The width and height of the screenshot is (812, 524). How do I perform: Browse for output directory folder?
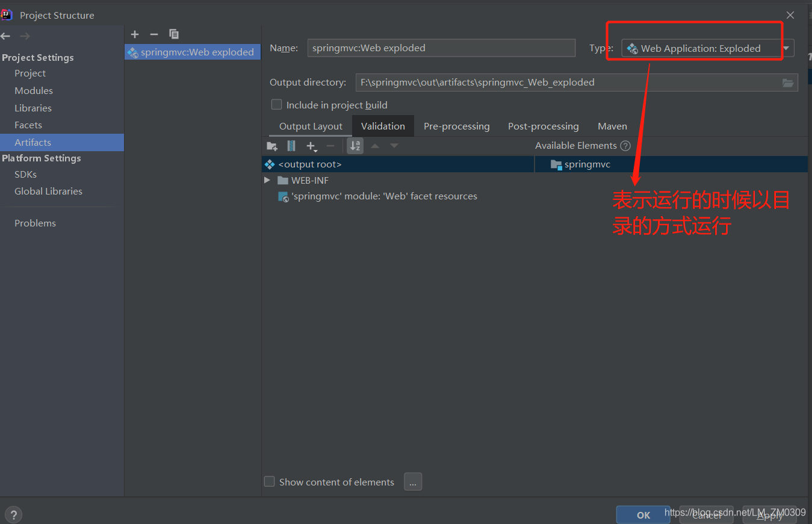tap(788, 83)
